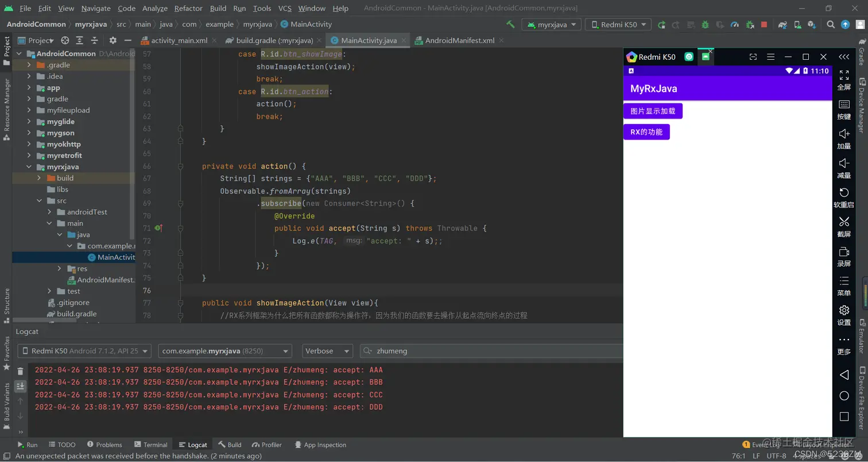Click gutter override icon on line 71
Screen dimensions: 868x462
coord(158,228)
